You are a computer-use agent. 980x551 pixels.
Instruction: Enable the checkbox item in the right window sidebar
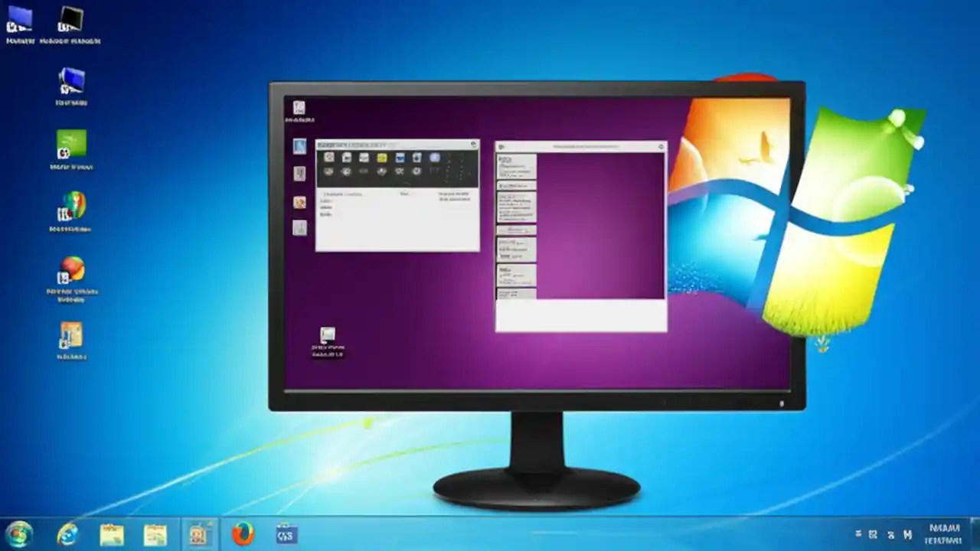click(x=516, y=184)
